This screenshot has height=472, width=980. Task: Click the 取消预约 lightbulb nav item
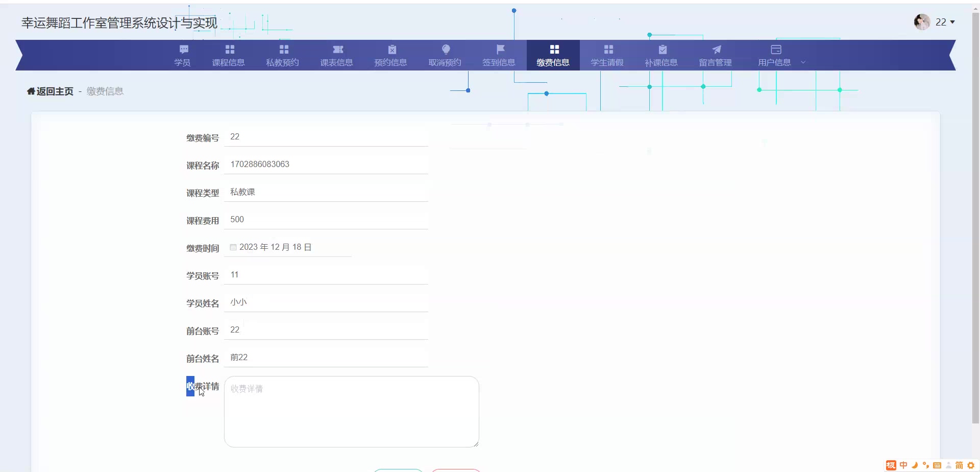pyautogui.click(x=445, y=55)
